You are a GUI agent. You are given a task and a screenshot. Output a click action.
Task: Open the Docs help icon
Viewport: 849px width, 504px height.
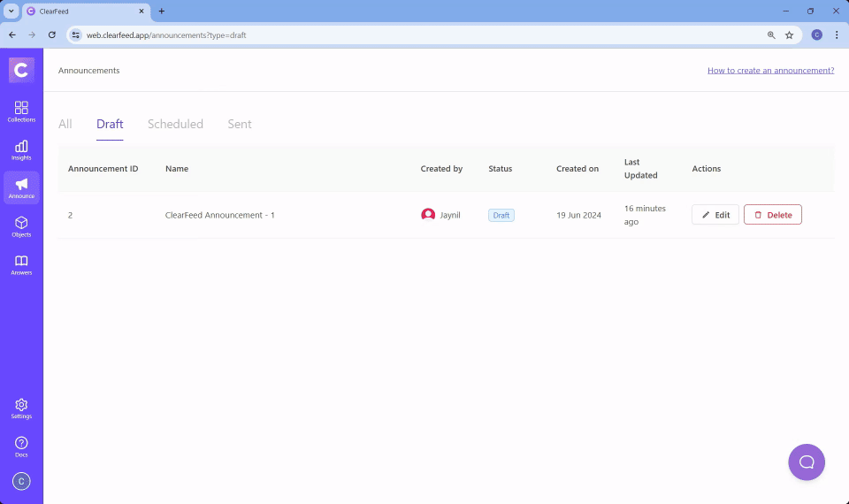tap(21, 447)
